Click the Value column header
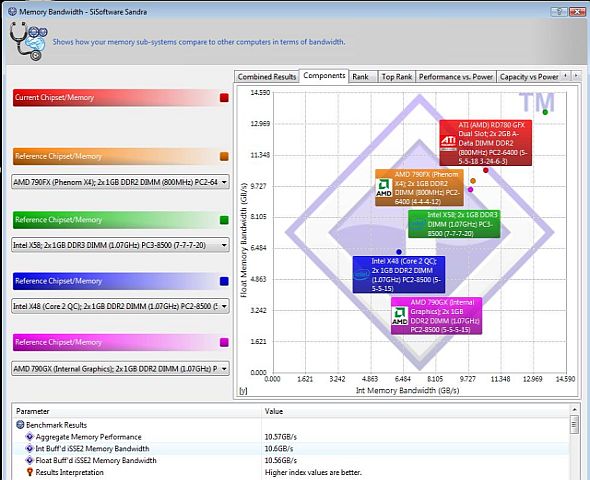 click(x=416, y=411)
